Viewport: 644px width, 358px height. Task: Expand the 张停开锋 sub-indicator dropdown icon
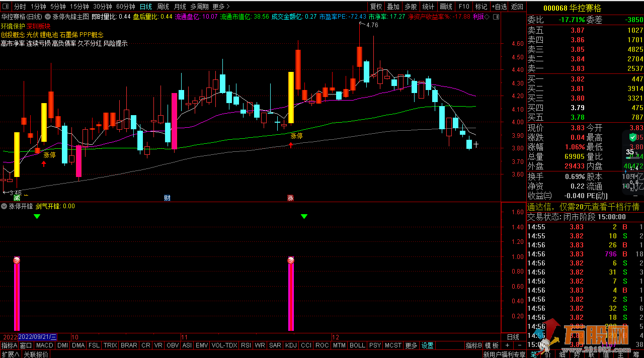point(5,206)
